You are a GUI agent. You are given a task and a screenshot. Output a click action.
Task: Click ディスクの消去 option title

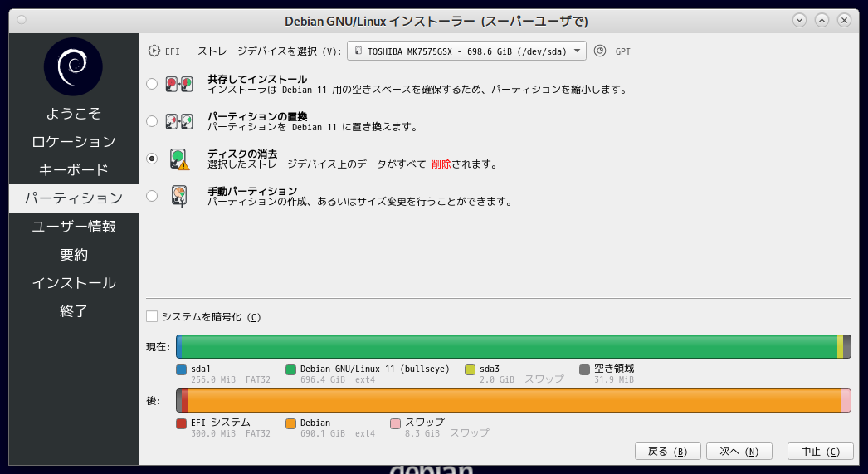tap(242, 154)
